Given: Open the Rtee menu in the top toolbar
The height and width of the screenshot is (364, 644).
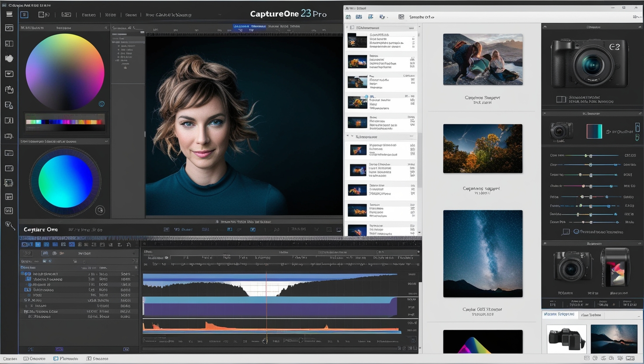Looking at the screenshot, I should [x=111, y=15].
